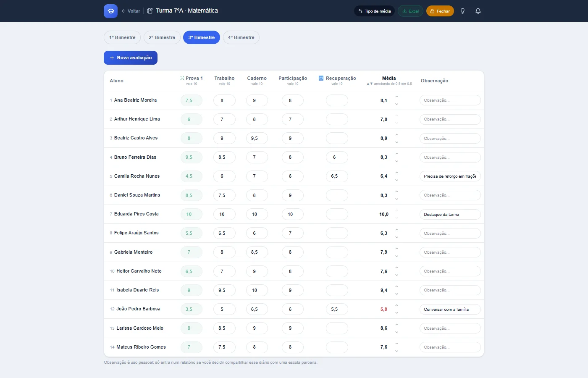Image resolution: width=588 pixels, height=378 pixels.
Task: Click João Pedro Barbosa's red 5,8 média
Action: 384,309
